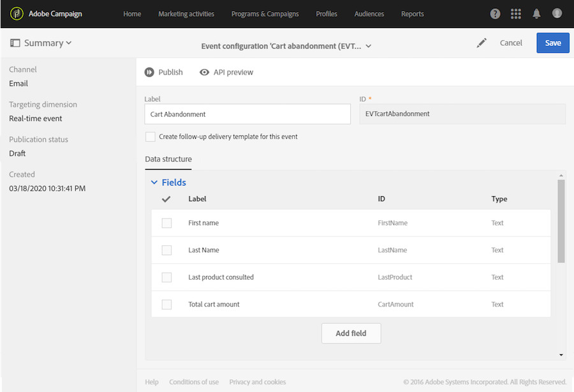Click the blue Save button
Image resolution: width=574 pixels, height=392 pixels.
point(553,43)
